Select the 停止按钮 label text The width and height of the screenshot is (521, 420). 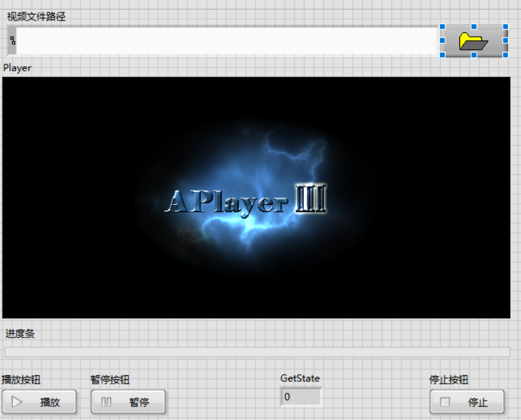point(449,379)
